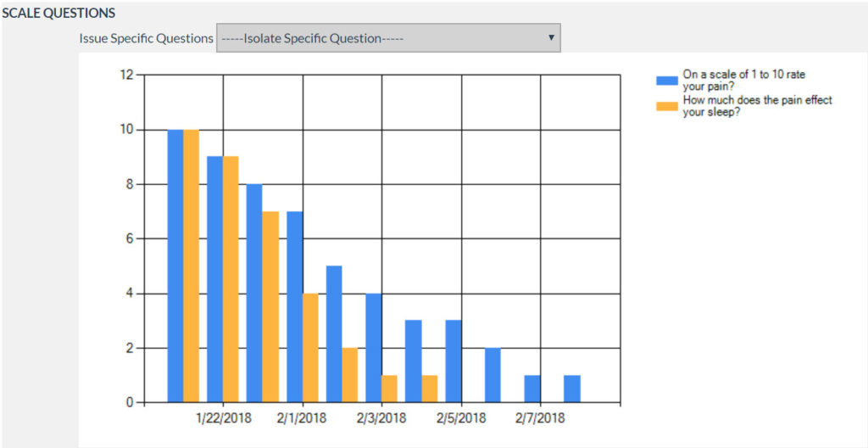
Task: Click the orange bar reaching value 4
Action: 310,348
